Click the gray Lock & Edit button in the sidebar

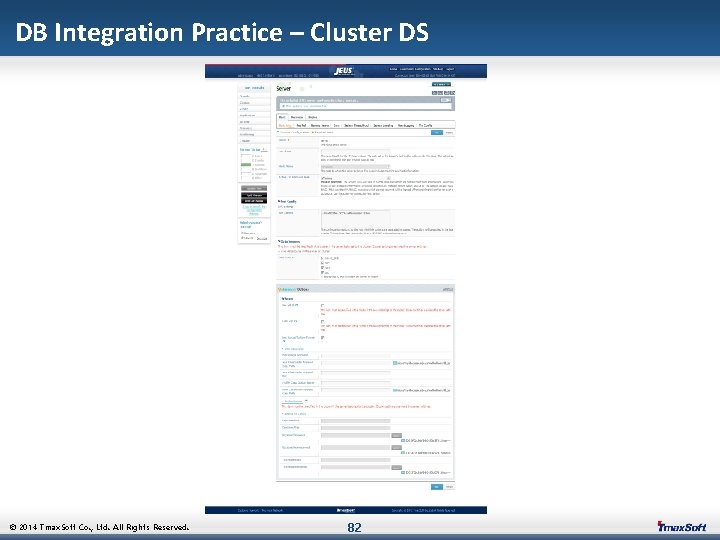coord(254,188)
